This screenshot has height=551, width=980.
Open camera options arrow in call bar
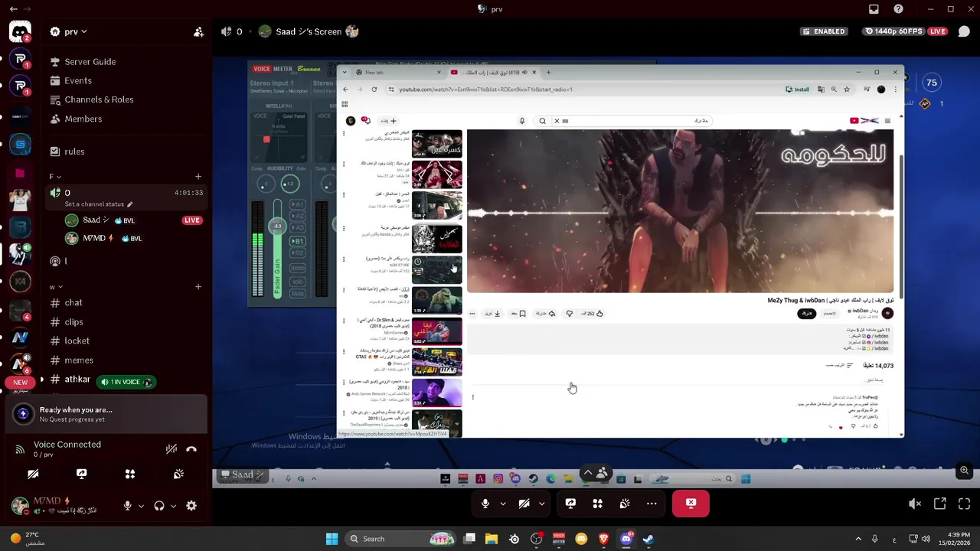541,504
